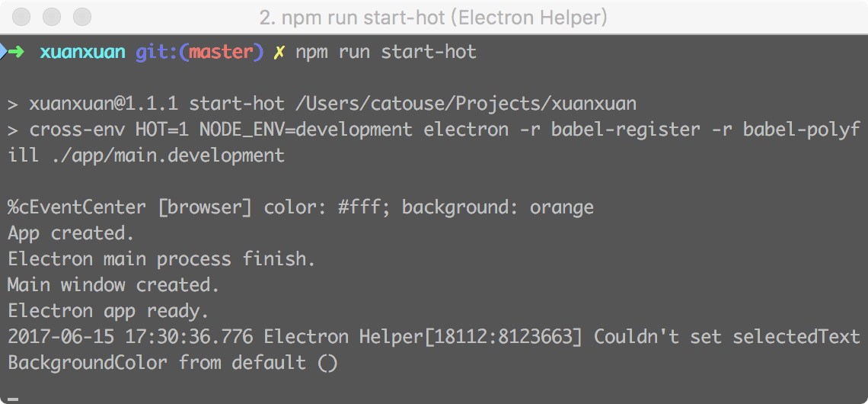Click the red 'master' branch name
The width and height of the screenshot is (868, 404).
coord(222,52)
